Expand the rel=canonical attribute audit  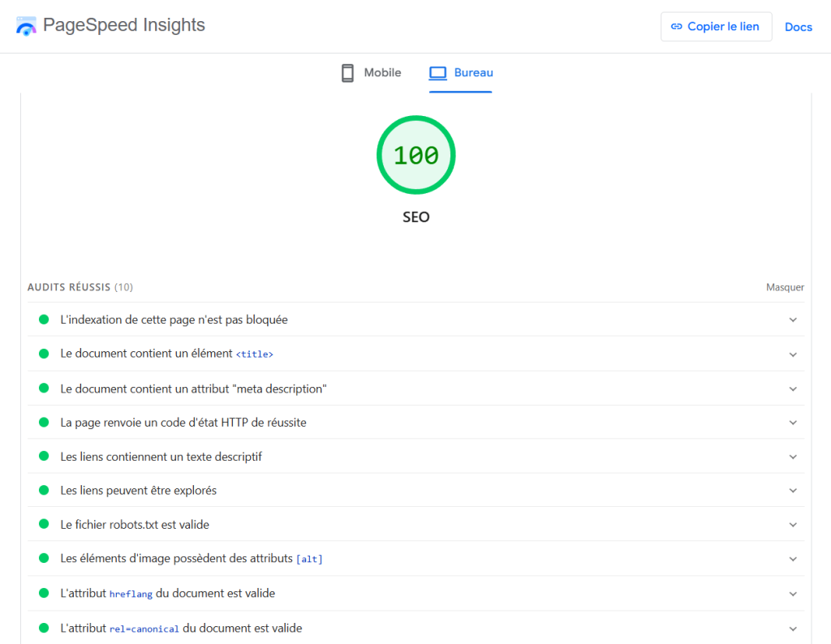point(793,628)
